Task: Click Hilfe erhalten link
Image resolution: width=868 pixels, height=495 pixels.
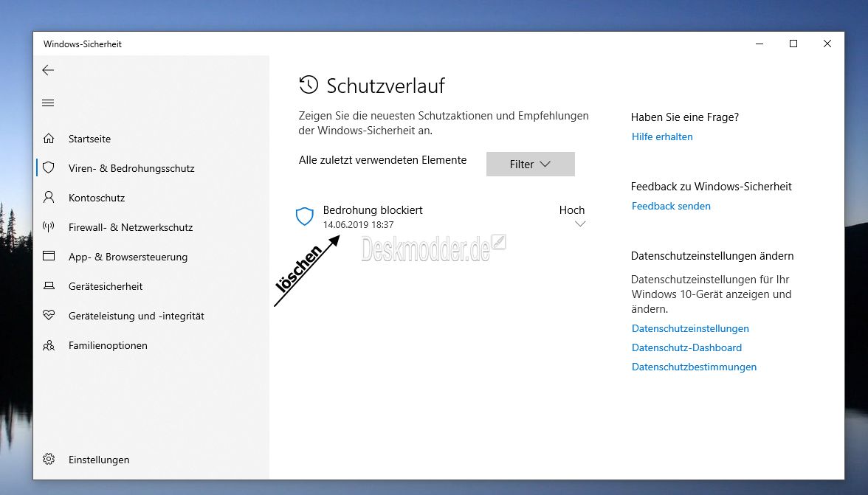Action: pyautogui.click(x=662, y=136)
